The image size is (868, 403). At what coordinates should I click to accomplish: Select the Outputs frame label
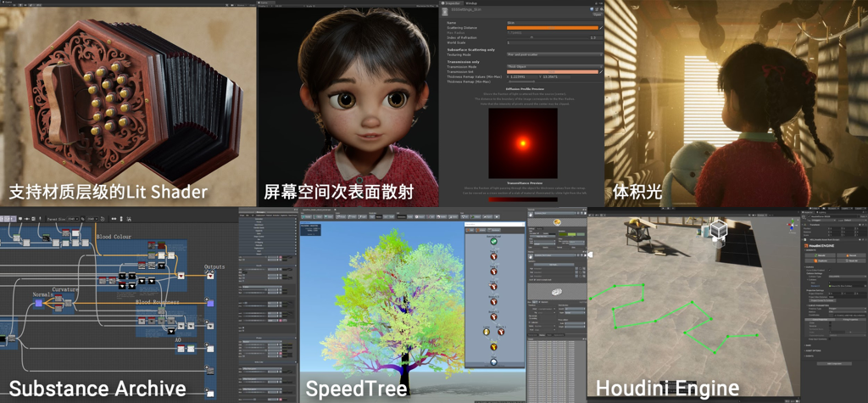(x=214, y=266)
